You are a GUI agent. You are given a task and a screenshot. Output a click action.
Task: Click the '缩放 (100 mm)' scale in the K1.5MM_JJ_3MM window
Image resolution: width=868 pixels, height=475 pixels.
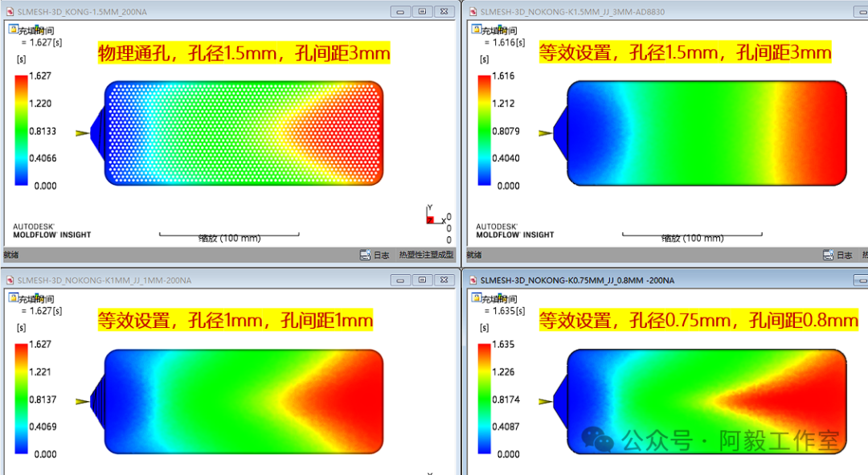pyautogui.click(x=693, y=238)
